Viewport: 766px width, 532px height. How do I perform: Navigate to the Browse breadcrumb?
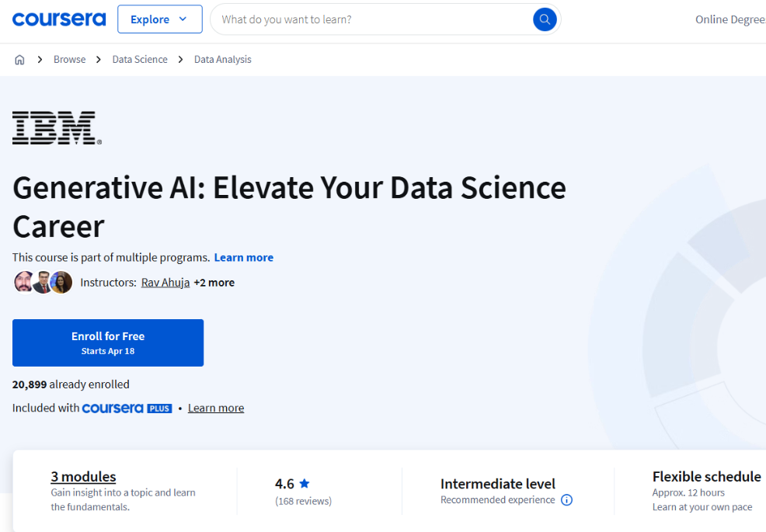point(69,59)
